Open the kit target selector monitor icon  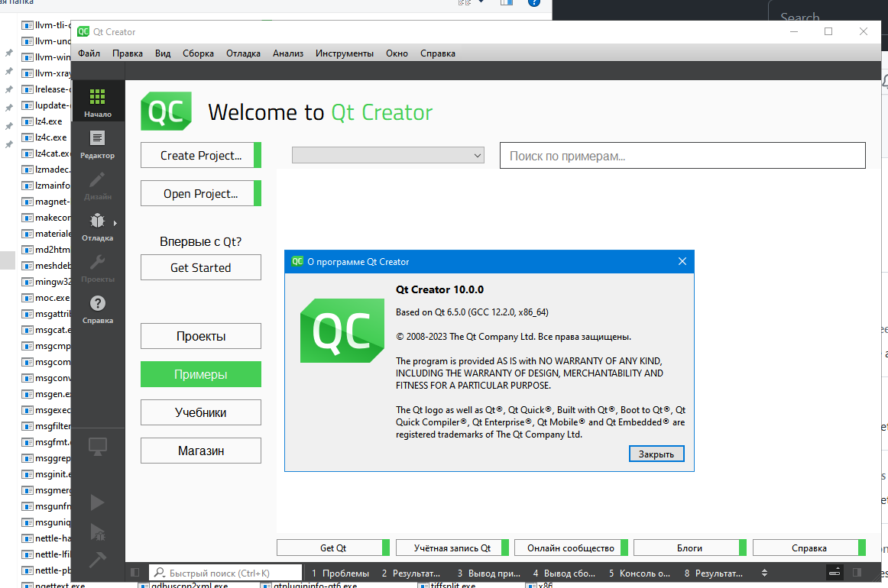pyautogui.click(x=97, y=447)
